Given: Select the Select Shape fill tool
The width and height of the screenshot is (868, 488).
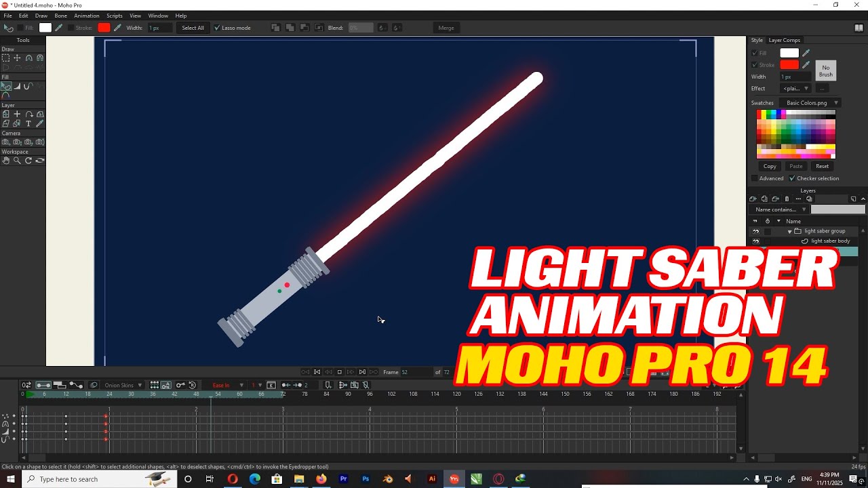Looking at the screenshot, I should click(5, 87).
